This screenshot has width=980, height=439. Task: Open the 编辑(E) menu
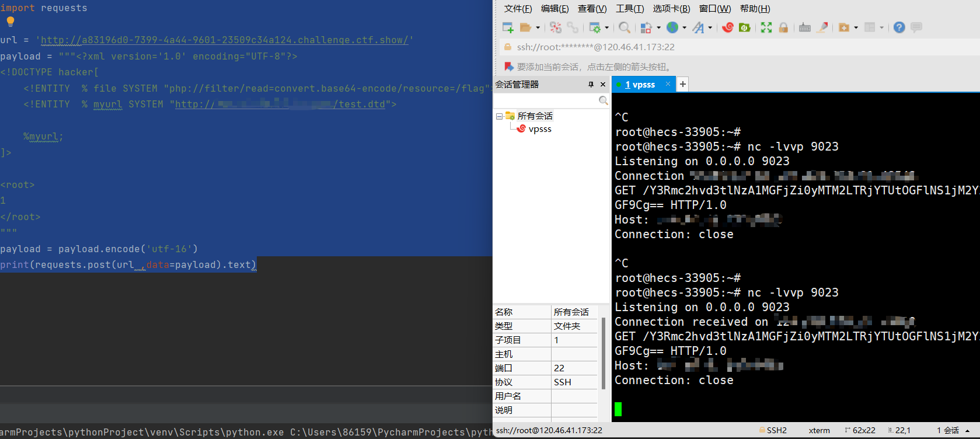[x=555, y=9]
